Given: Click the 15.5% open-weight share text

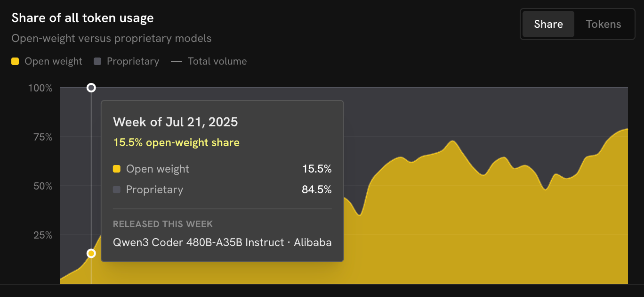Looking at the screenshot, I should click(177, 142).
